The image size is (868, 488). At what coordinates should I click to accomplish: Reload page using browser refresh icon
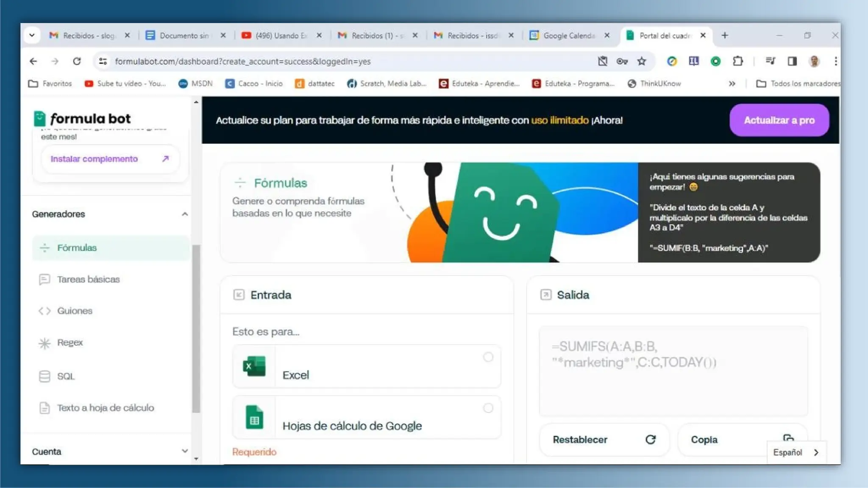pyautogui.click(x=77, y=61)
